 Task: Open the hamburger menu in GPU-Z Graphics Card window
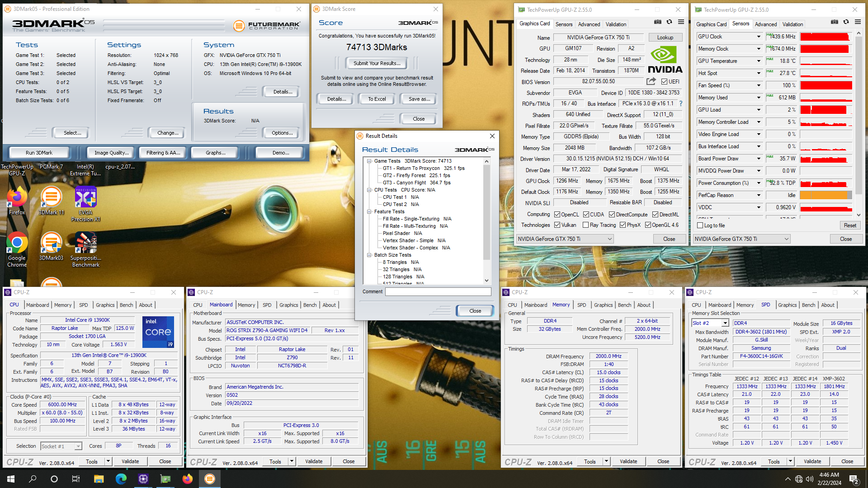[681, 22]
